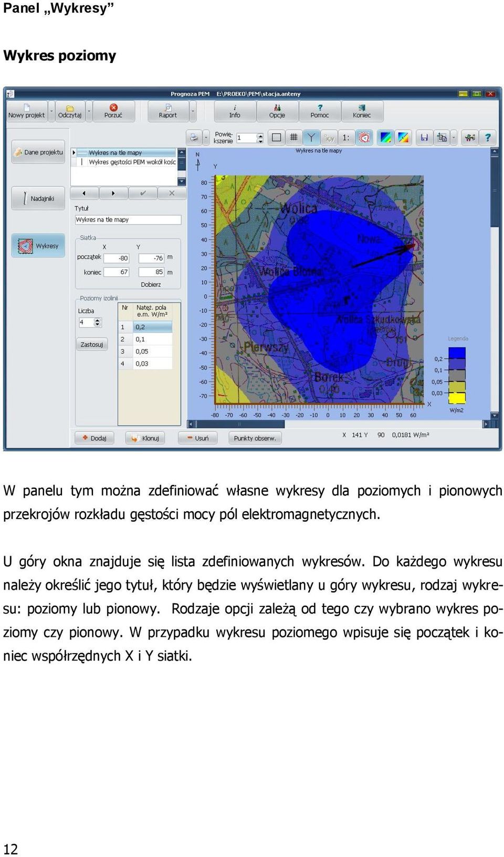Screen dimensions: 504x857
Task: Toggle the red contour isolines icon
Action: tap(364, 138)
